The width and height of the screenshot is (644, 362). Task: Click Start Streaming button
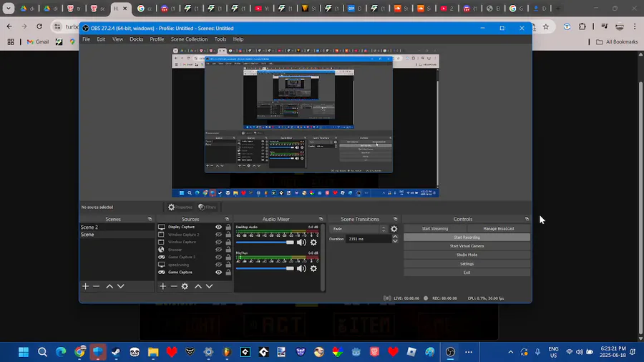tap(435, 229)
